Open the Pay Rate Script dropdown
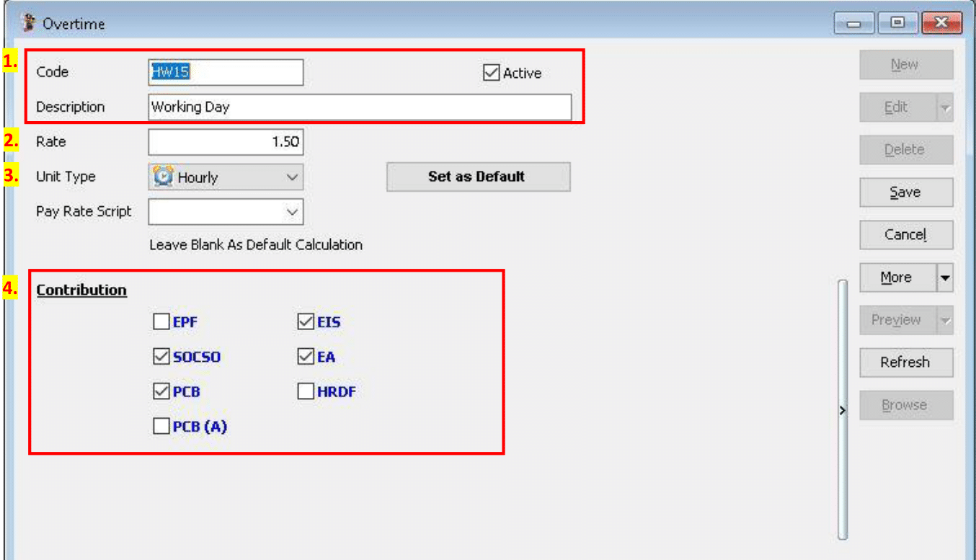Screen dimensions: 976x560 click(x=291, y=212)
